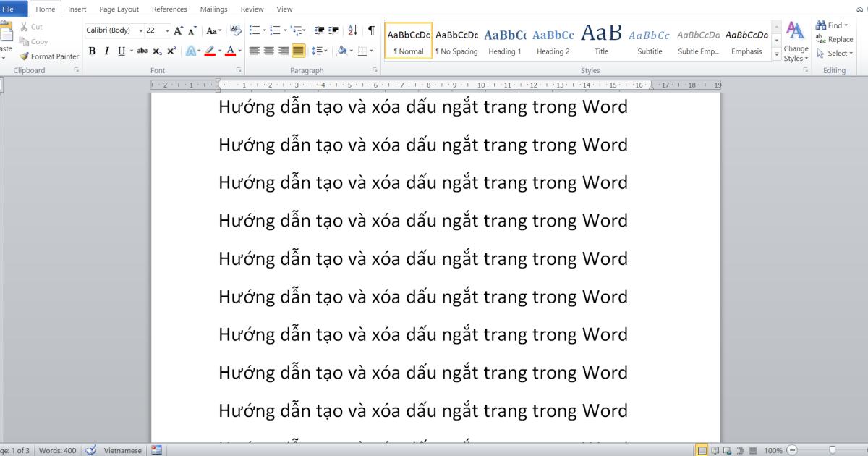
Task: Grow font size with large A icon
Action: (178, 30)
